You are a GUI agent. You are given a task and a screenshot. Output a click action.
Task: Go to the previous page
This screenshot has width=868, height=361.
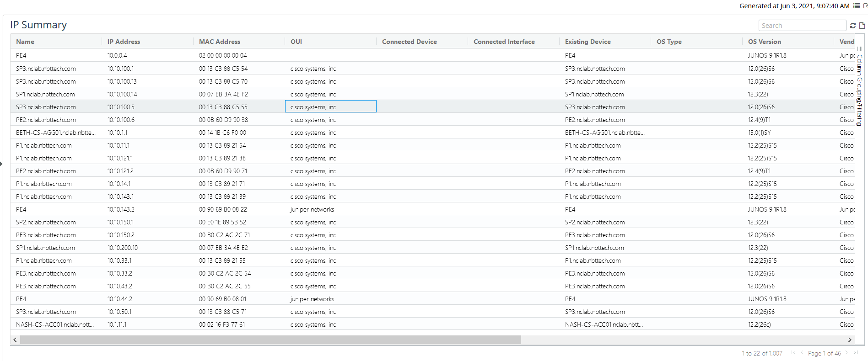click(802, 353)
